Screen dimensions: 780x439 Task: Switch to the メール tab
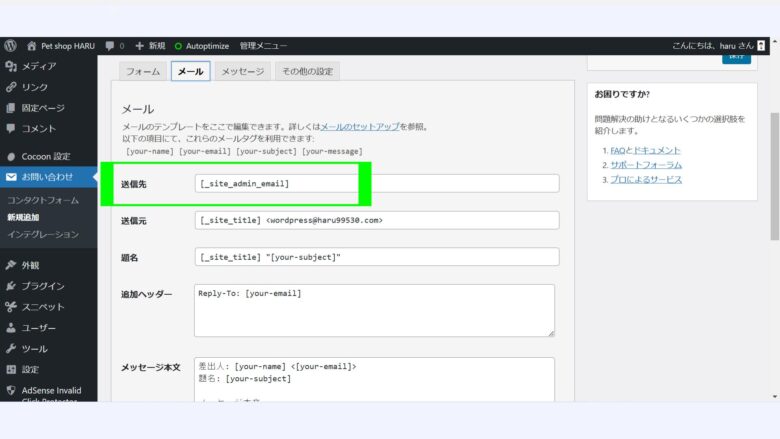tap(191, 71)
